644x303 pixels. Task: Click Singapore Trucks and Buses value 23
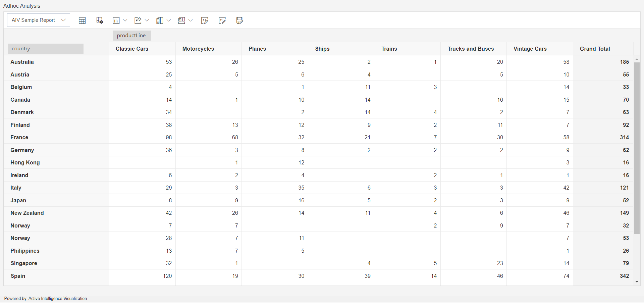[x=500, y=263]
